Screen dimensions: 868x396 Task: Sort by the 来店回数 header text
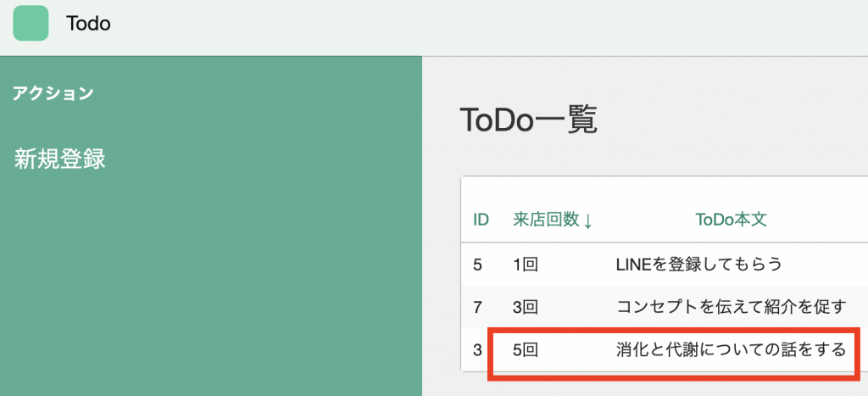[x=546, y=220]
